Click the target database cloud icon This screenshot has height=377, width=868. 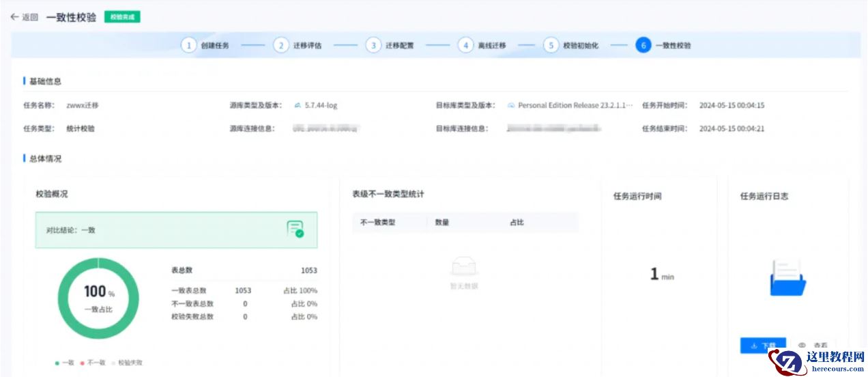[510, 106]
